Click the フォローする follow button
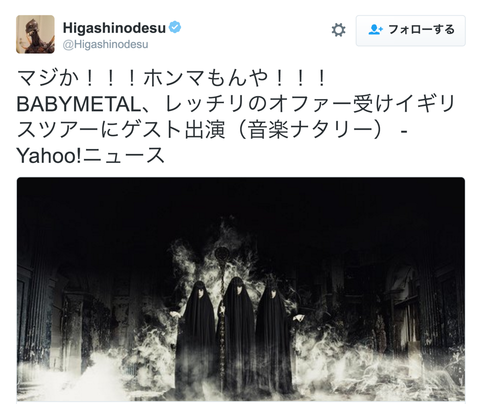 point(410,30)
